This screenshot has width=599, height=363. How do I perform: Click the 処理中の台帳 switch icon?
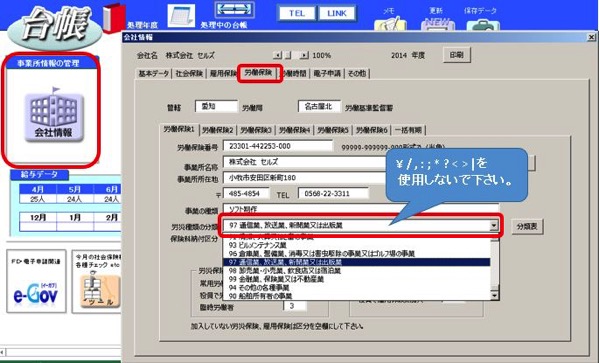point(234,10)
